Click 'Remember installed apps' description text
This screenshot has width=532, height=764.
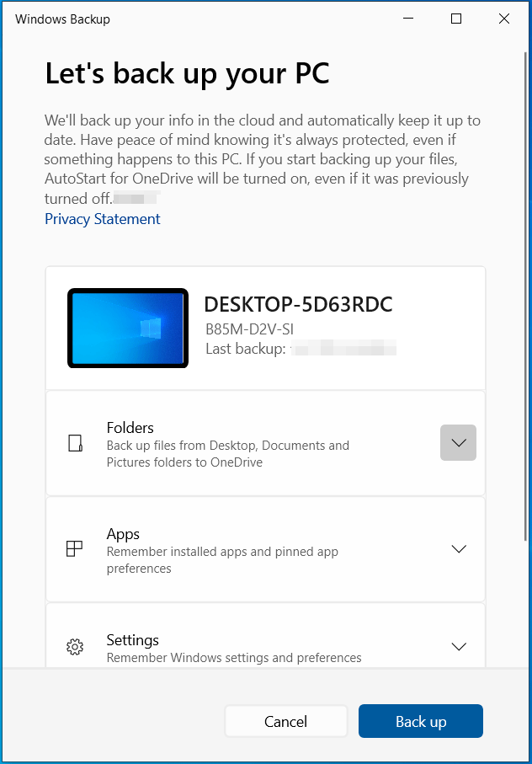(222, 560)
